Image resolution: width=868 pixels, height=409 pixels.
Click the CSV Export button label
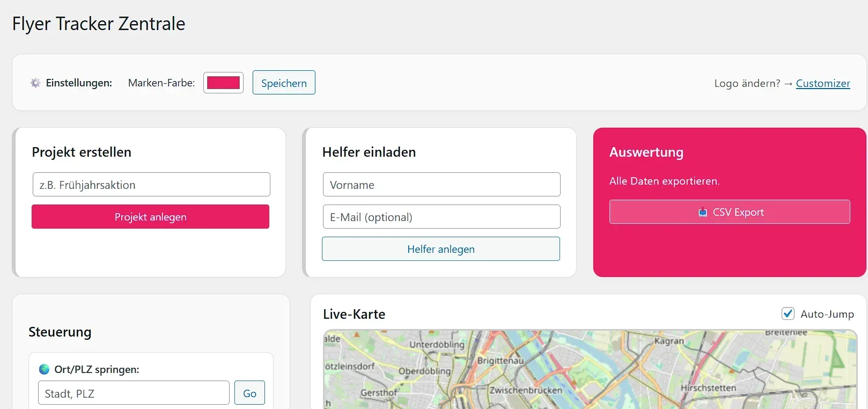(738, 212)
